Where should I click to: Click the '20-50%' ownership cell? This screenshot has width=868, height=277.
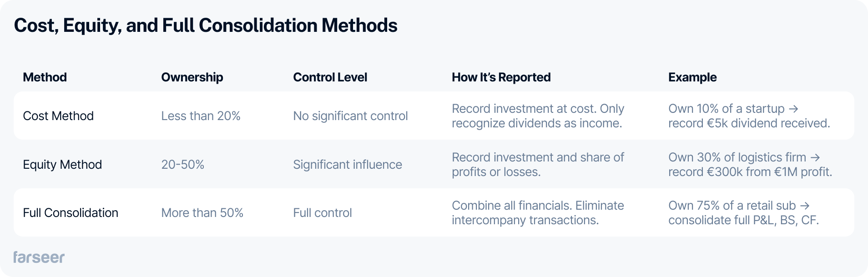click(183, 165)
